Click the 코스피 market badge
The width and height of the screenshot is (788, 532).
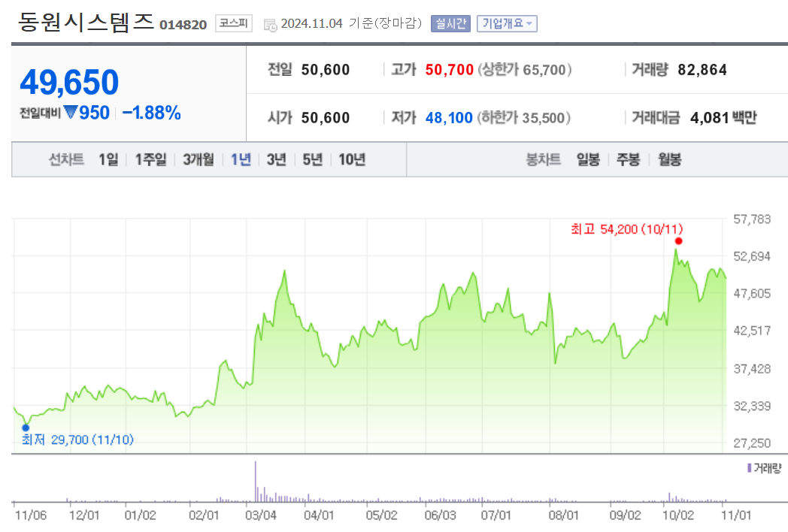(234, 23)
